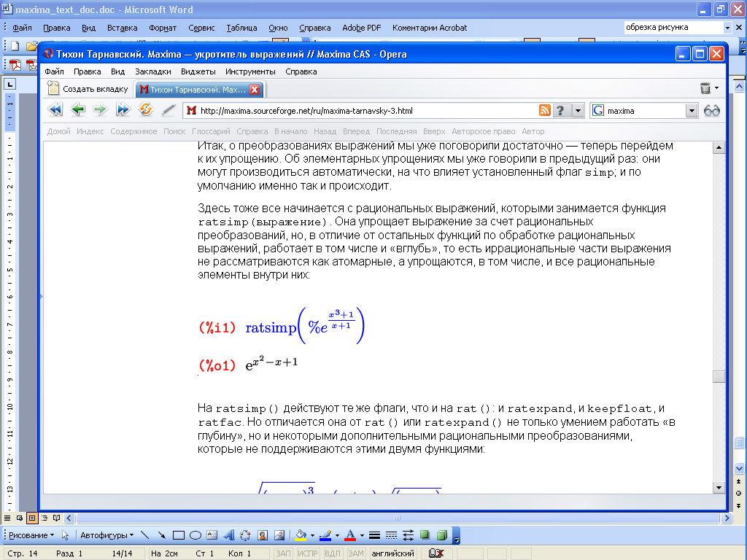This screenshot has height=560, width=747.
Task: Expand the closed tabs trash dropdown arrow
Action: tap(716, 88)
